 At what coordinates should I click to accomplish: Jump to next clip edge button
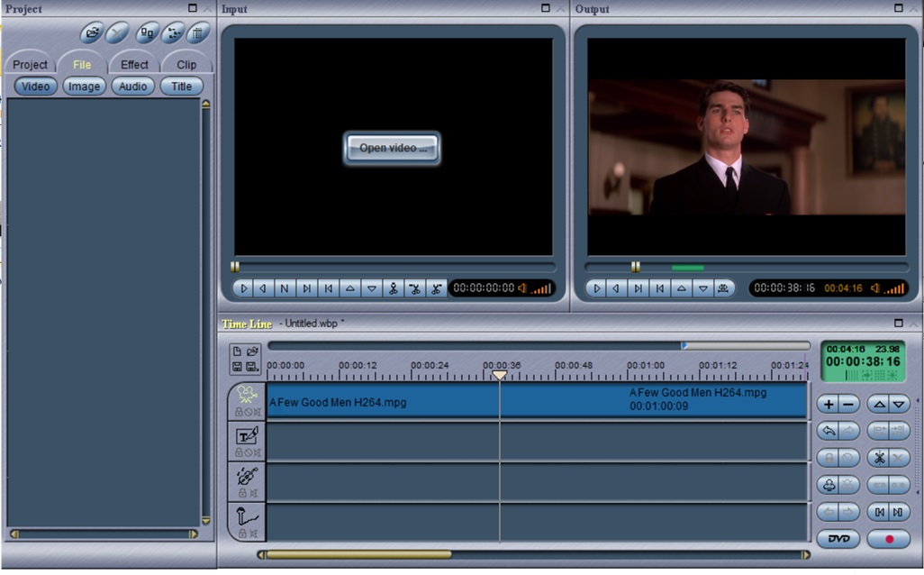click(x=899, y=512)
